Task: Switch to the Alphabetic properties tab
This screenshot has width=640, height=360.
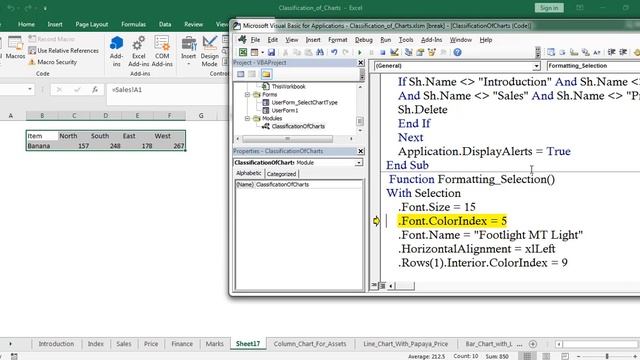Action: (x=249, y=173)
